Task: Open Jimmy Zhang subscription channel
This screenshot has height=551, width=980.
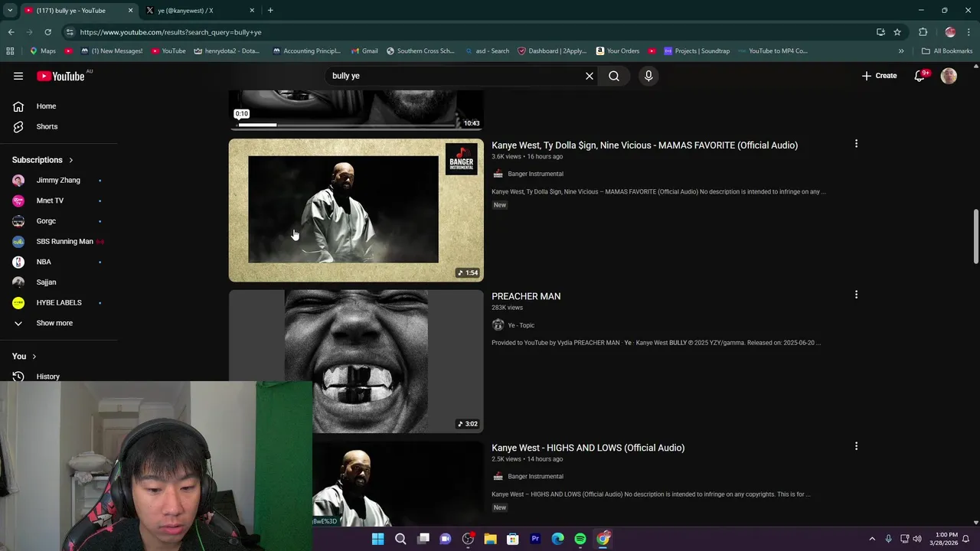Action: (x=59, y=180)
